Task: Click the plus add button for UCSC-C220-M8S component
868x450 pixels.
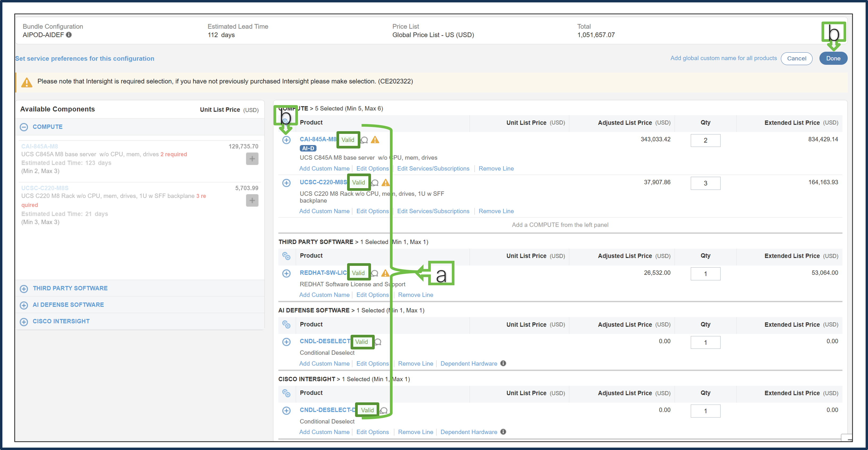Action: tap(252, 200)
